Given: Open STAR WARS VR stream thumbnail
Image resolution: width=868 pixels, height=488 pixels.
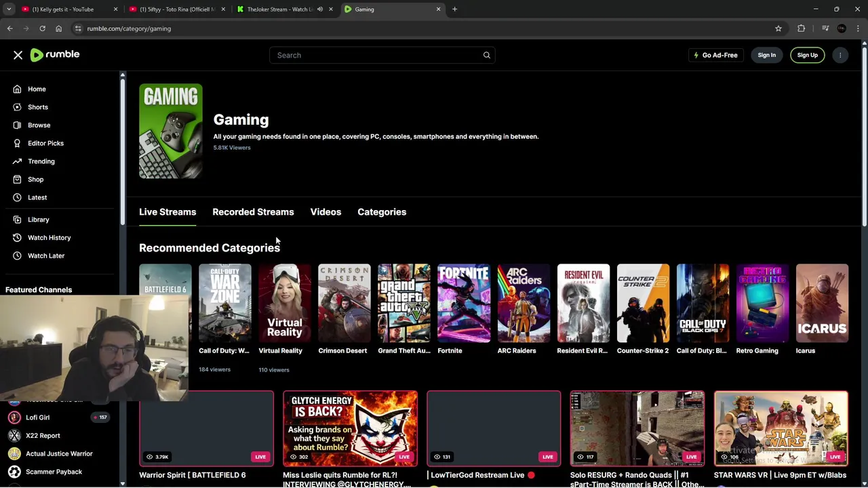Looking at the screenshot, I should (781, 428).
